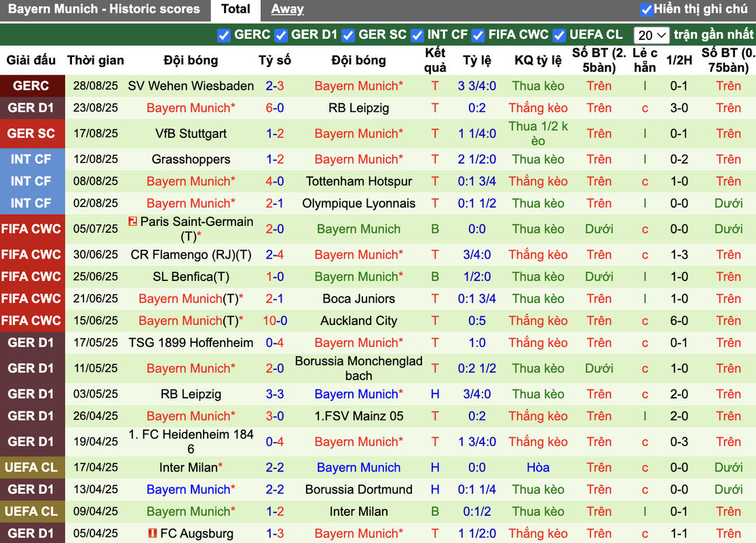This screenshot has width=756, height=543.
Task: Open the VfB Stuttgart team link
Action: [x=191, y=134]
